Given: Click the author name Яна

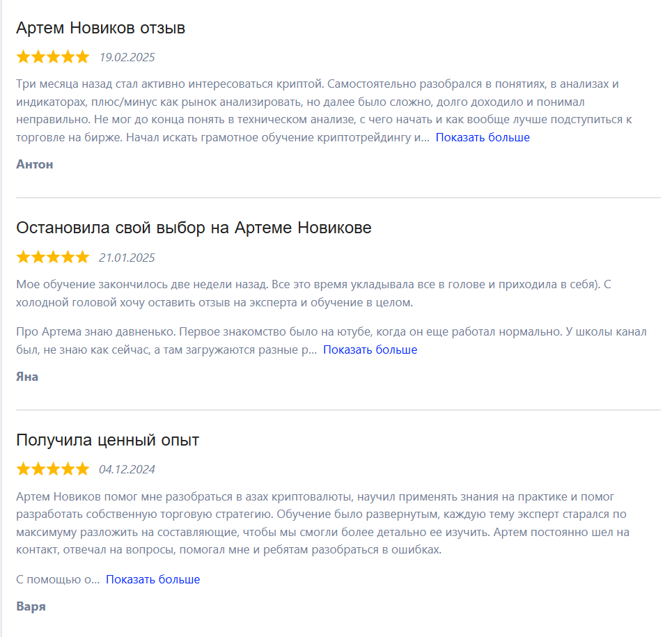Looking at the screenshot, I should 26,376.
